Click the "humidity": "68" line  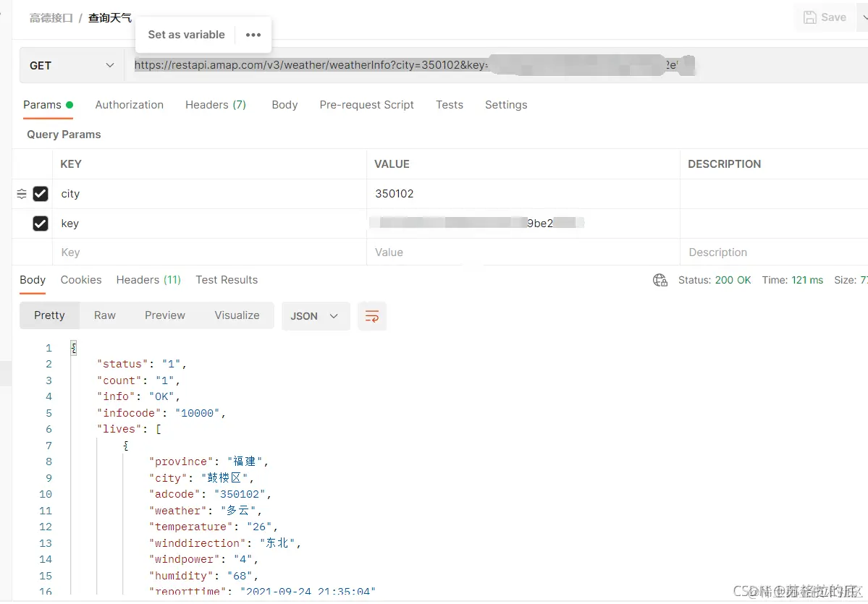pos(203,576)
